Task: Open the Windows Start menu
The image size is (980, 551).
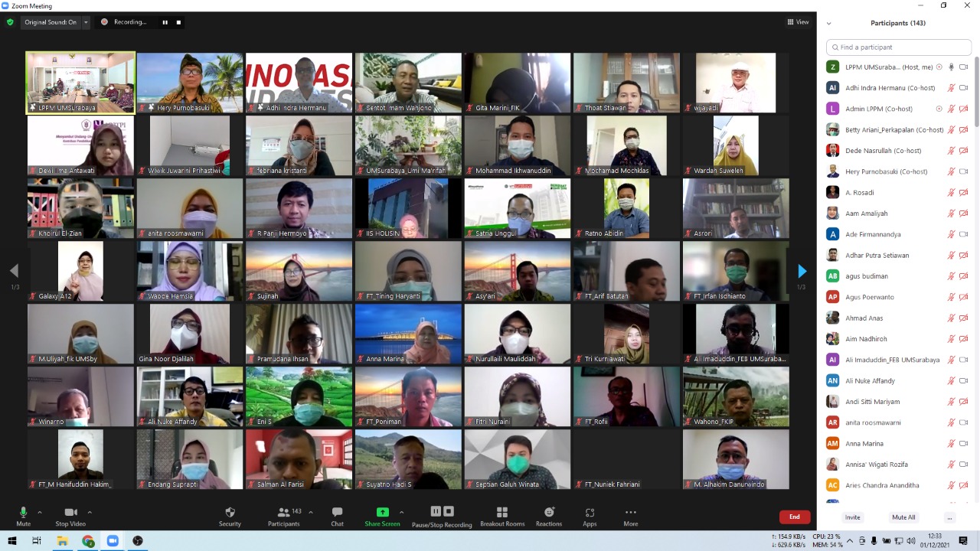Action: [x=12, y=541]
